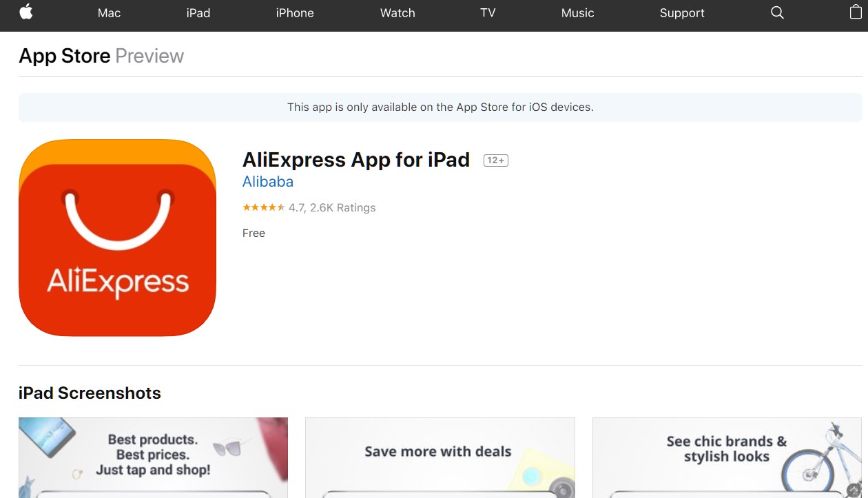This screenshot has width=868, height=498.
Task: Open the 'Save more with deals' screenshot
Action: pos(440,457)
